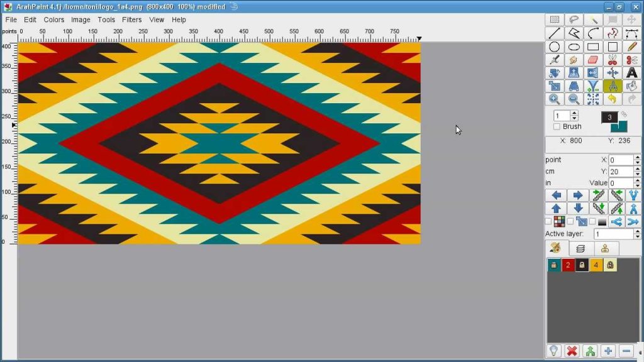
Task: Select the red color swatch labeled 2
Action: click(x=567, y=265)
